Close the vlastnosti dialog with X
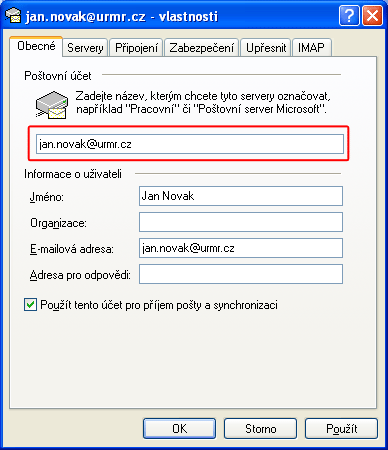Image resolution: width=388 pixels, height=450 pixels. click(x=372, y=15)
